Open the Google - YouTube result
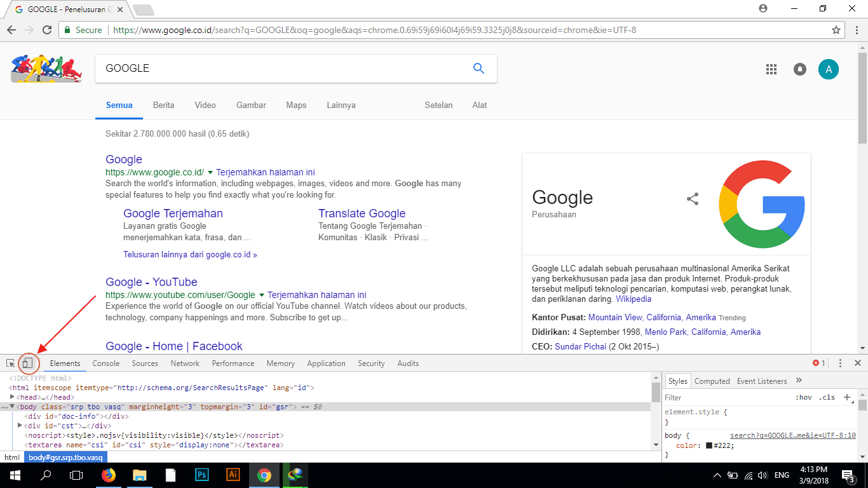 coord(151,282)
